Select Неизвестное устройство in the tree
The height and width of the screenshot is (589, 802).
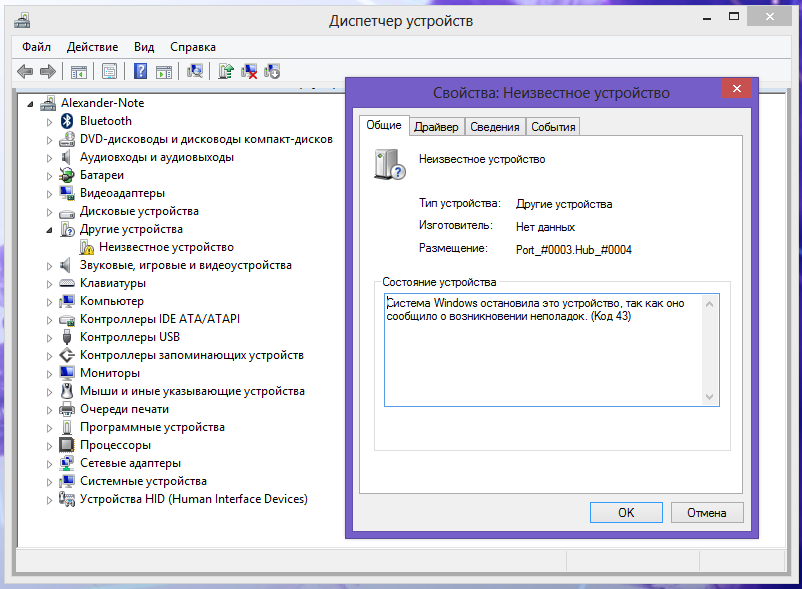[166, 247]
